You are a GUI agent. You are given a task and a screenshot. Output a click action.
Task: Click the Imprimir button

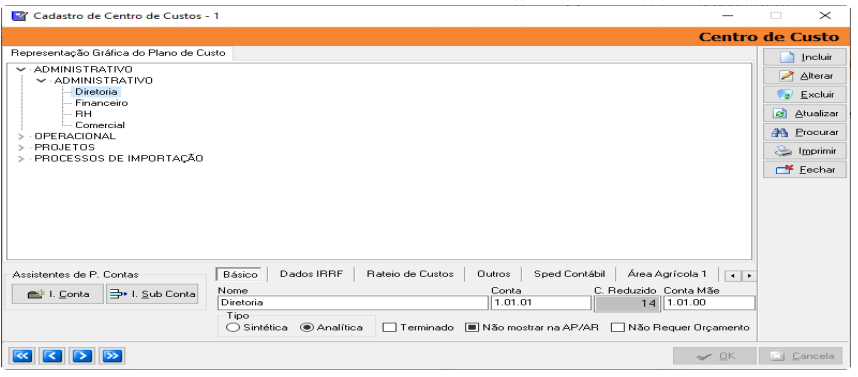[x=805, y=151]
